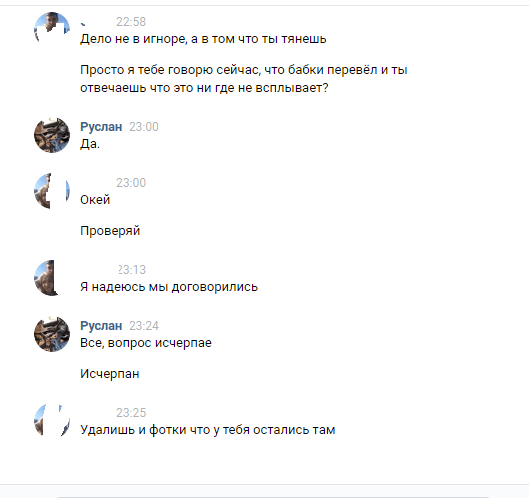Image resolution: width=529 pixels, height=498 pixels.
Task: Click the avatar next to the 23:13 message
Action: 52,278
